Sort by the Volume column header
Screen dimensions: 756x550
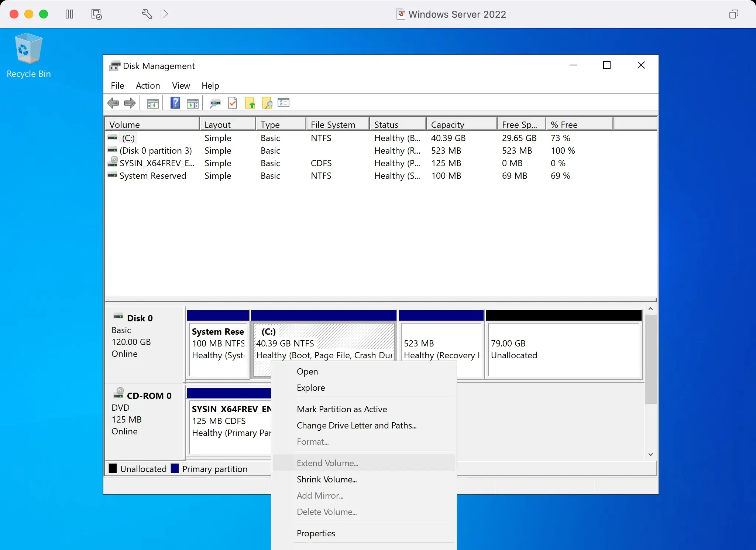152,124
